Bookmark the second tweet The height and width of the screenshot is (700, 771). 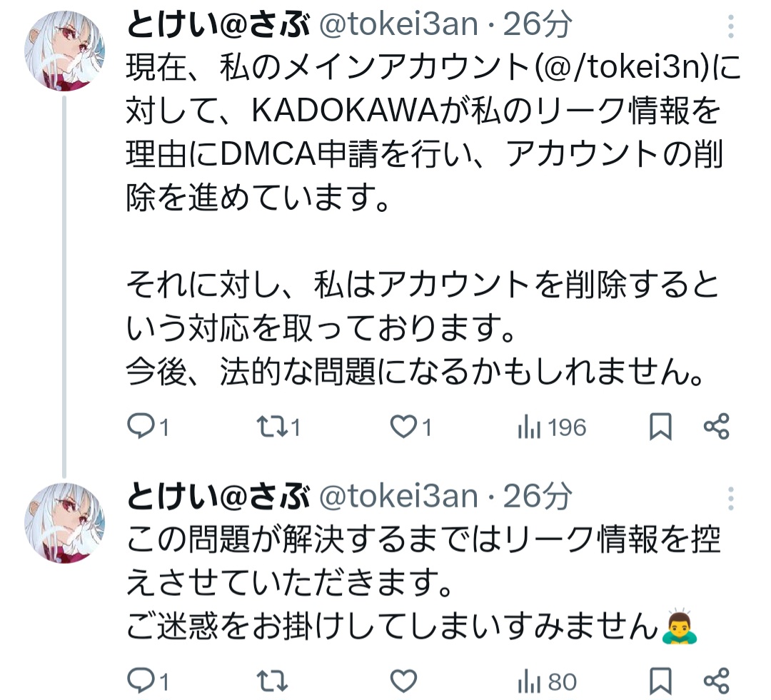coord(660,682)
